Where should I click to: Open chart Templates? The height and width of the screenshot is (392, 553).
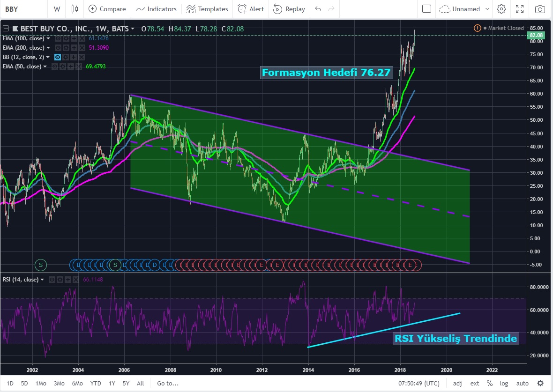[207, 9]
